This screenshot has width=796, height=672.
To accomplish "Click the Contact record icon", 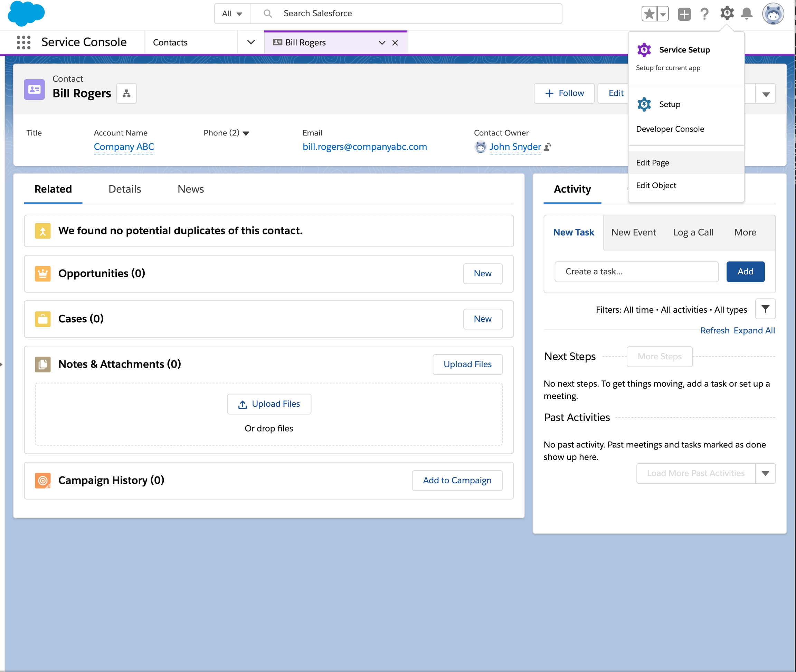I will (x=34, y=89).
